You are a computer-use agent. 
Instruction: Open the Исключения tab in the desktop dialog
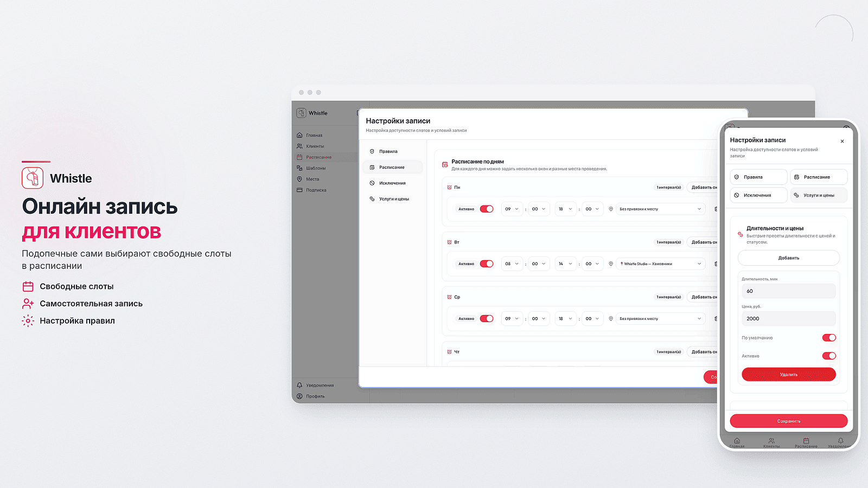click(x=393, y=183)
